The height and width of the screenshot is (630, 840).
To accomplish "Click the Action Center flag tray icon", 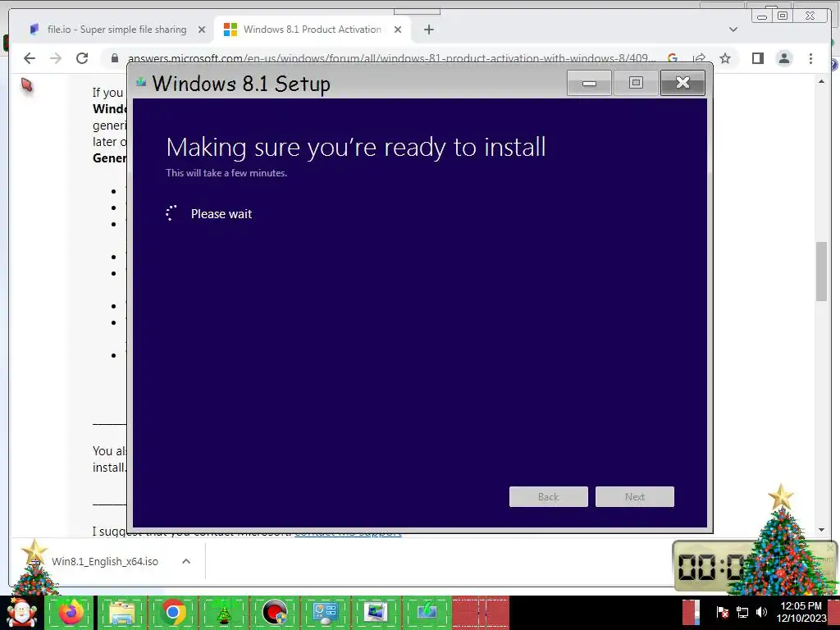I will tap(722, 612).
